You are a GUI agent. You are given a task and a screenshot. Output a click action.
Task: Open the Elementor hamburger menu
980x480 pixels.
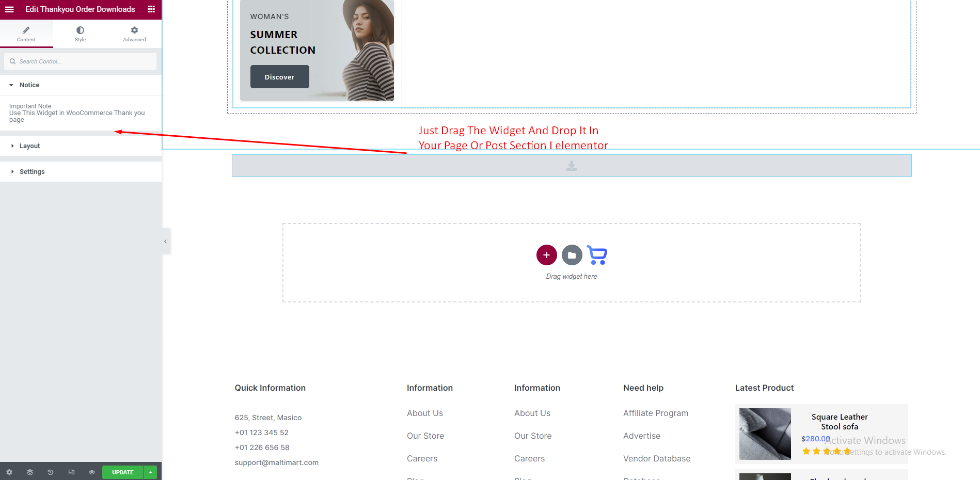pyautogui.click(x=9, y=9)
